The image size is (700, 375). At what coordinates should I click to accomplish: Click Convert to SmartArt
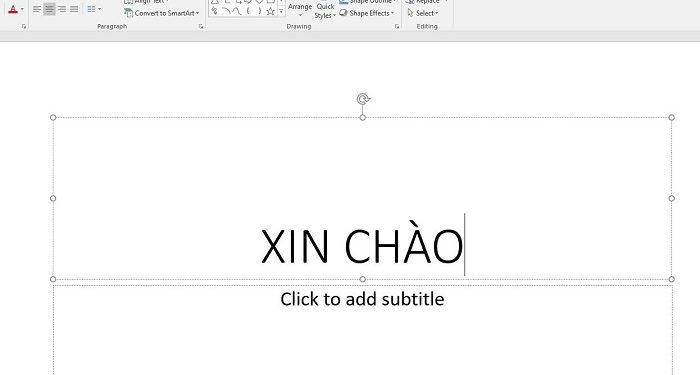(162, 13)
